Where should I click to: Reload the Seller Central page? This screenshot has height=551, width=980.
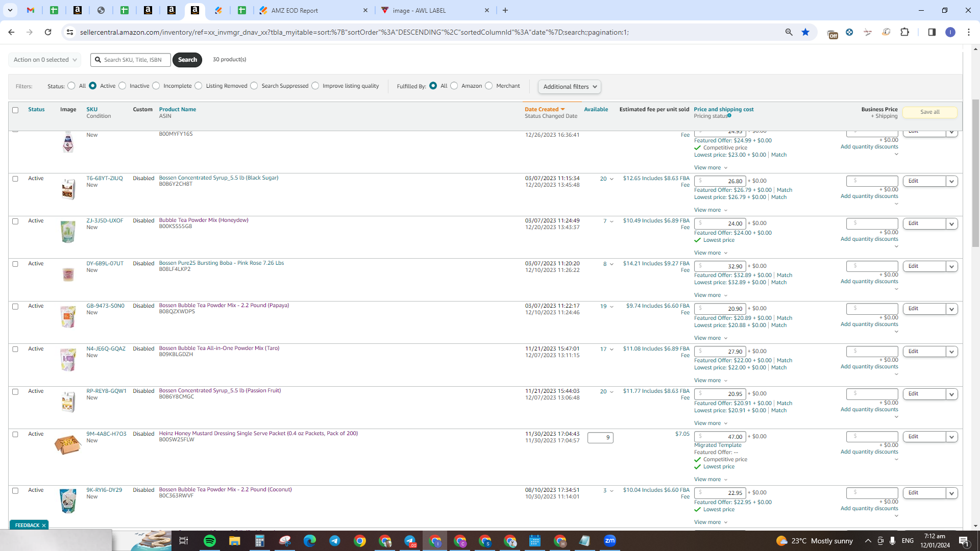click(48, 32)
